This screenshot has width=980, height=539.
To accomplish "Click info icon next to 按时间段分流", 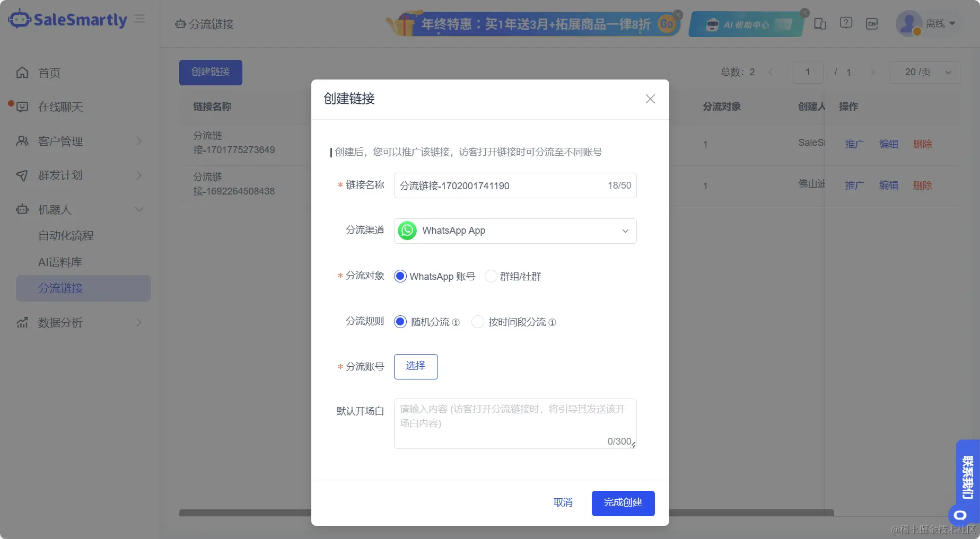I will [x=552, y=322].
